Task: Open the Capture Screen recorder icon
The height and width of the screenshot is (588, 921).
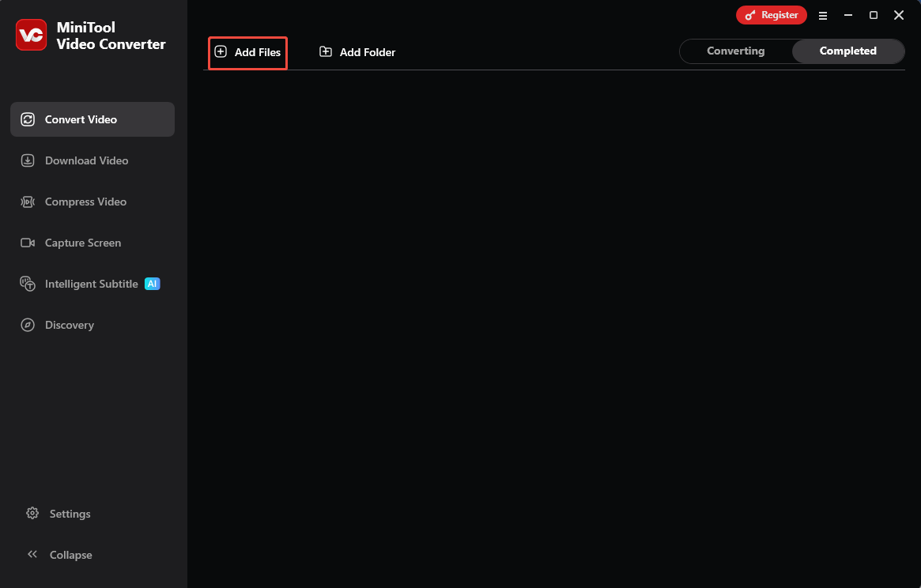Action: tap(28, 243)
